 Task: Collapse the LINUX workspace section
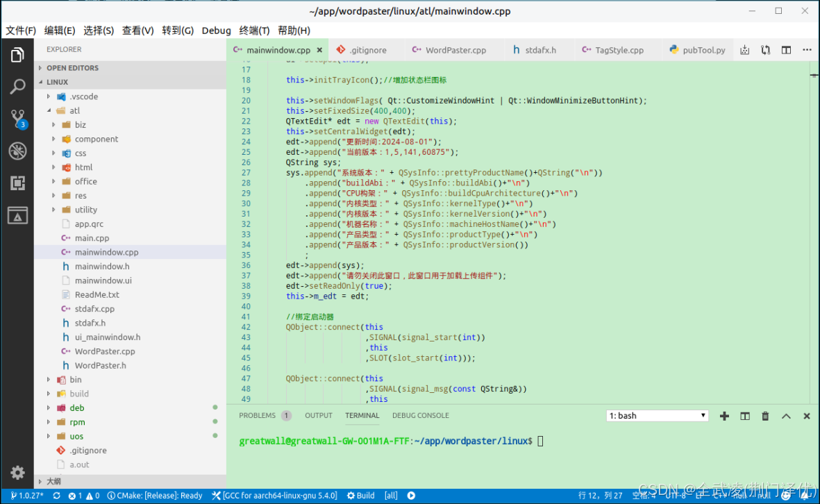click(x=131, y=82)
